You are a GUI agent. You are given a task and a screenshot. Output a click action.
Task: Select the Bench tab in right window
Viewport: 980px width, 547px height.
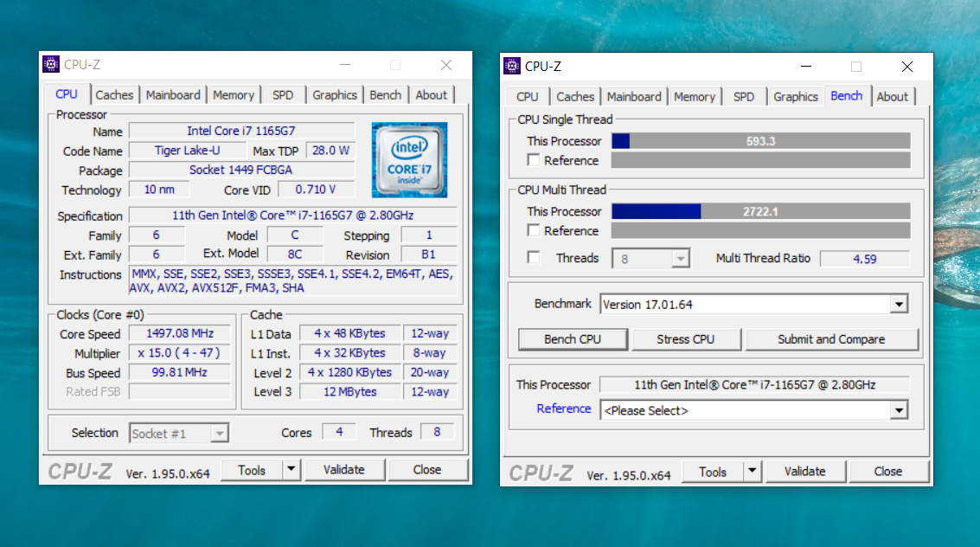tap(846, 96)
